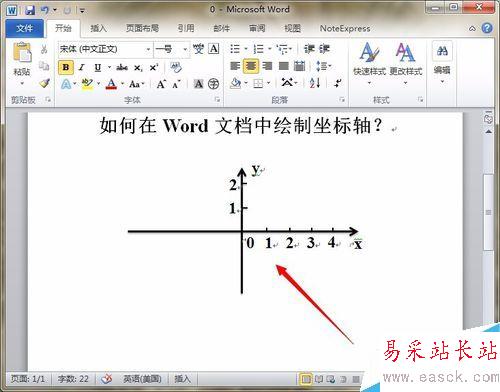Select the Format Painter brush
The height and width of the screenshot is (392, 500).
point(44,83)
